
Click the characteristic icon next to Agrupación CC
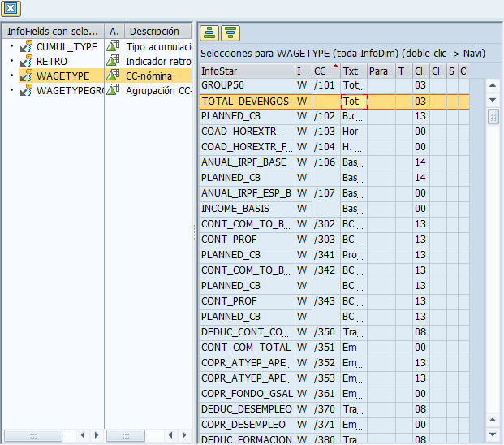pos(113,89)
